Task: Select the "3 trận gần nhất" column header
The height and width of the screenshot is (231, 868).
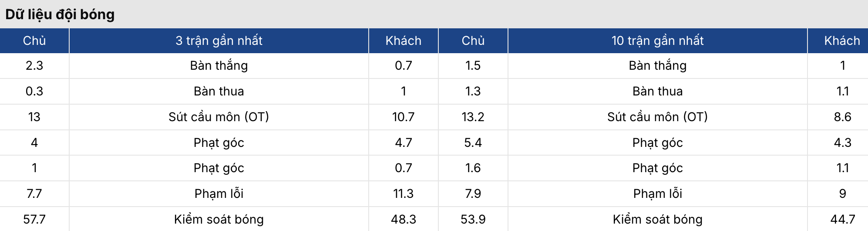Action: pyautogui.click(x=219, y=41)
